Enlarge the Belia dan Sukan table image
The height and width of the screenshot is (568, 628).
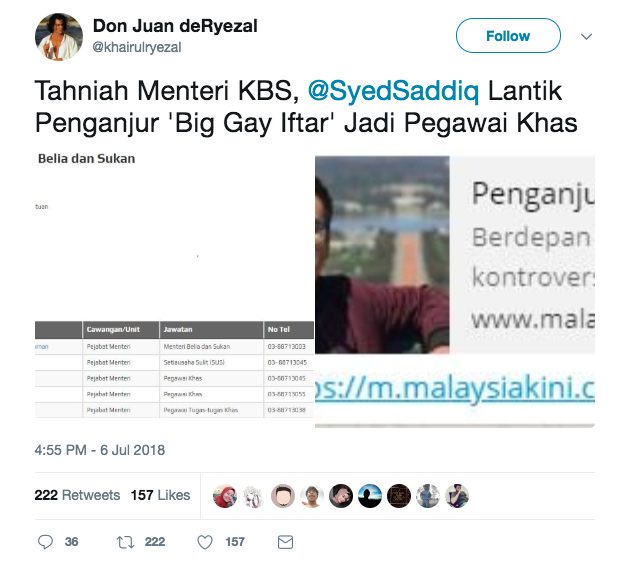click(174, 288)
